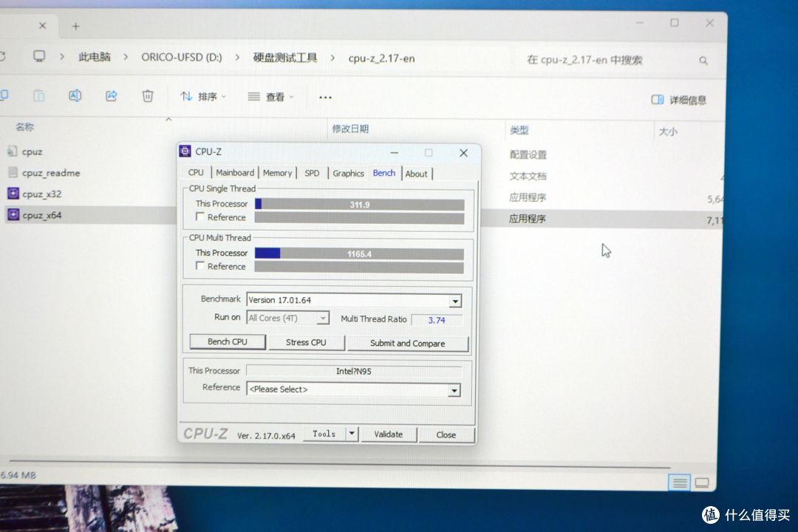Screen dimensions: 798x532
Task: Click the Validate button
Action: (389, 434)
